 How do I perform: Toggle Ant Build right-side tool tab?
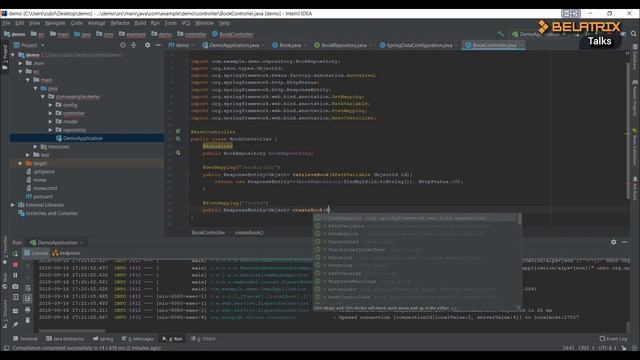pyautogui.click(x=635, y=189)
